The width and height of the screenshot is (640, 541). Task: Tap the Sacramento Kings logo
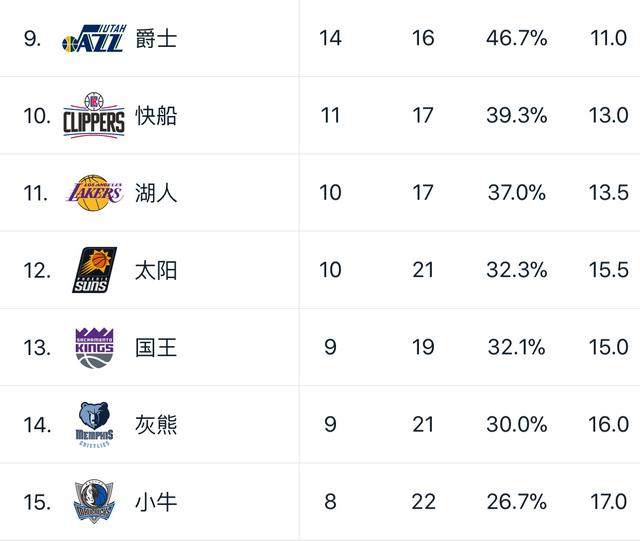(x=94, y=347)
